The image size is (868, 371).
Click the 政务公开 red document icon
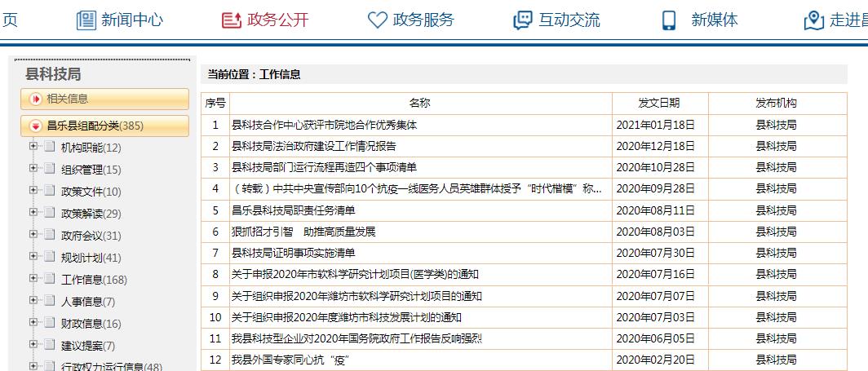point(232,20)
